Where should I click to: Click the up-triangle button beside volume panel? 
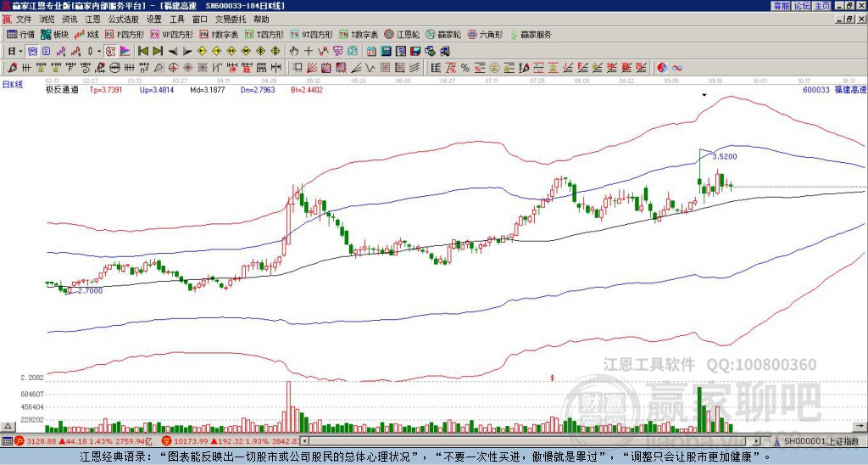tap(8, 426)
